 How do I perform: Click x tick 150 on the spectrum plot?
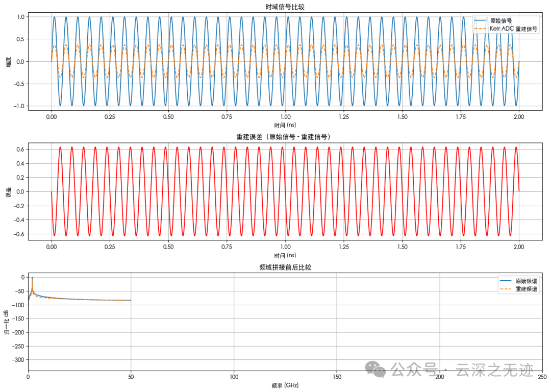(337, 377)
